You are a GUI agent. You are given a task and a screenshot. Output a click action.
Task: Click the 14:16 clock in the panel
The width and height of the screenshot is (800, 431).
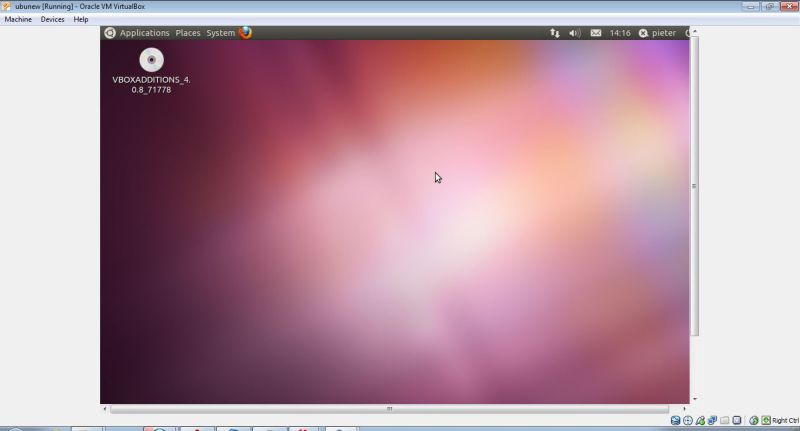[x=620, y=33]
